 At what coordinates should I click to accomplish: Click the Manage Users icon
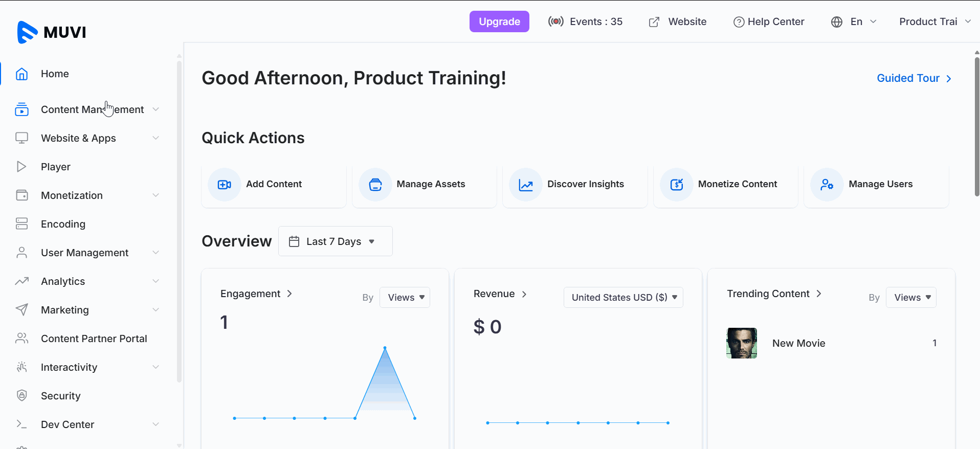tap(827, 185)
